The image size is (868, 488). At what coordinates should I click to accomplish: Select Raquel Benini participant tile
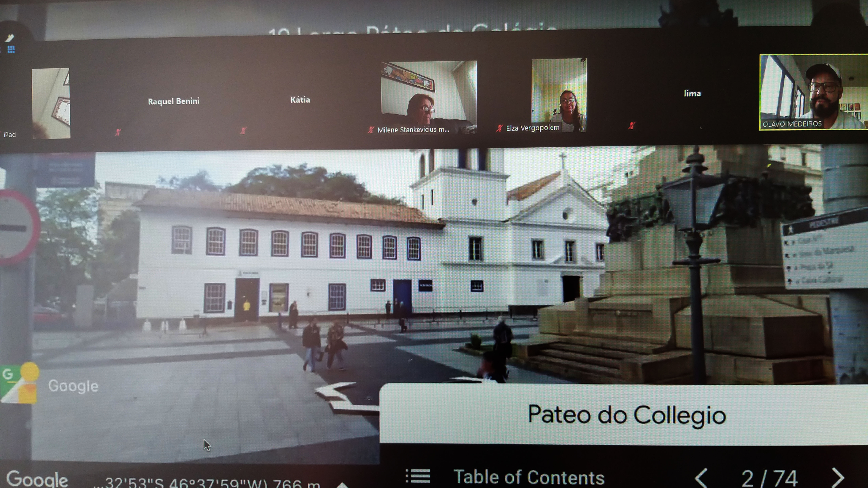tap(173, 101)
